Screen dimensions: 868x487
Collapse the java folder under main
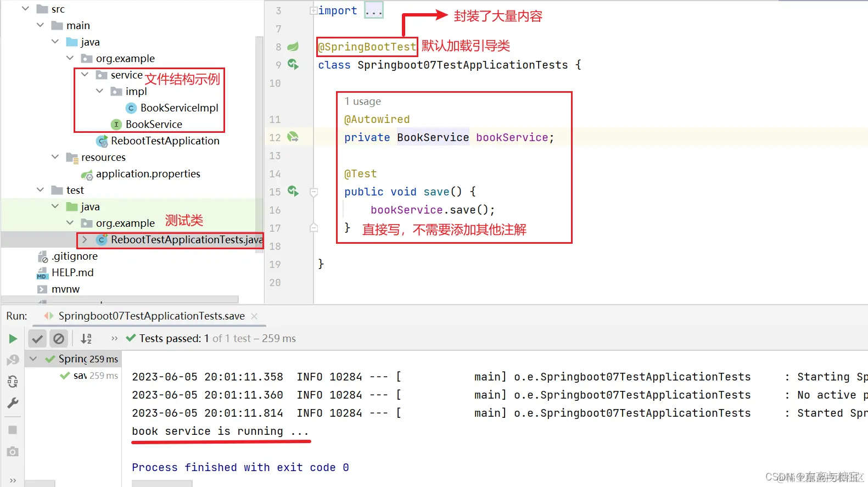click(x=55, y=42)
